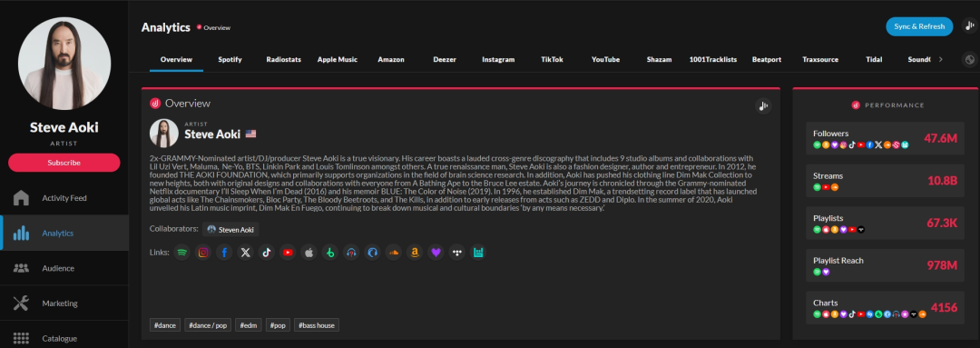Expand more tabs with right chevron
The image size is (980, 348).
click(x=941, y=59)
